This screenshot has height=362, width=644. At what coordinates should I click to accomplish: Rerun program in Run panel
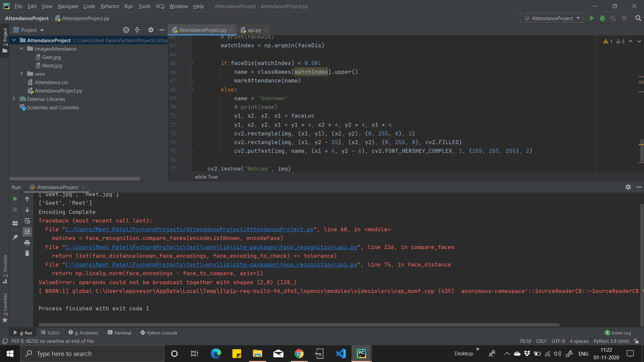tap(15, 199)
